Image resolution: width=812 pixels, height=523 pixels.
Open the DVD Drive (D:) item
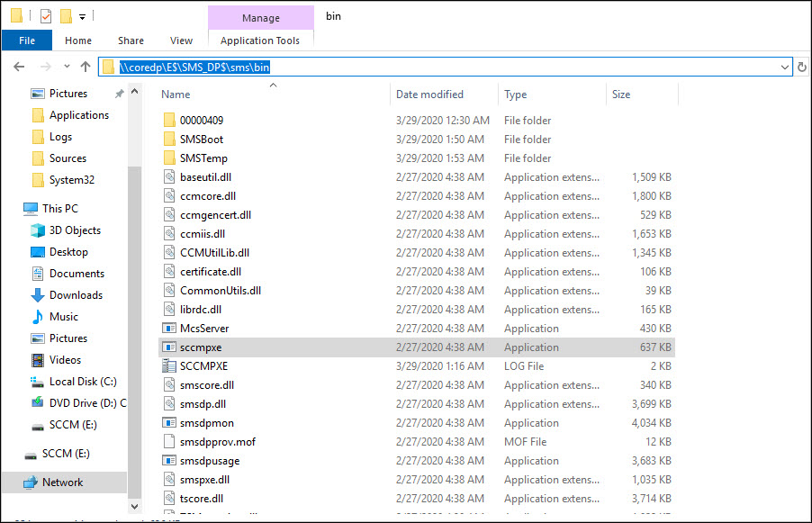point(87,403)
